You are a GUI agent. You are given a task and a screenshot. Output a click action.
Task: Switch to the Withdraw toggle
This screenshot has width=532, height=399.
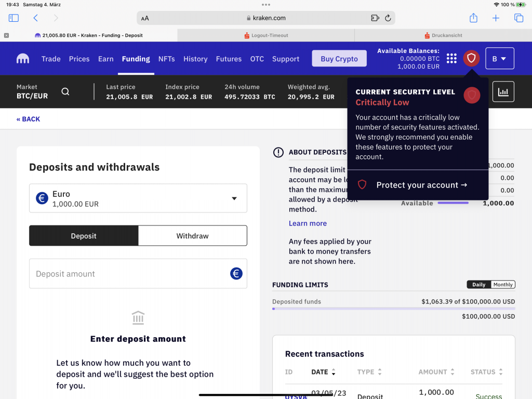tap(192, 236)
